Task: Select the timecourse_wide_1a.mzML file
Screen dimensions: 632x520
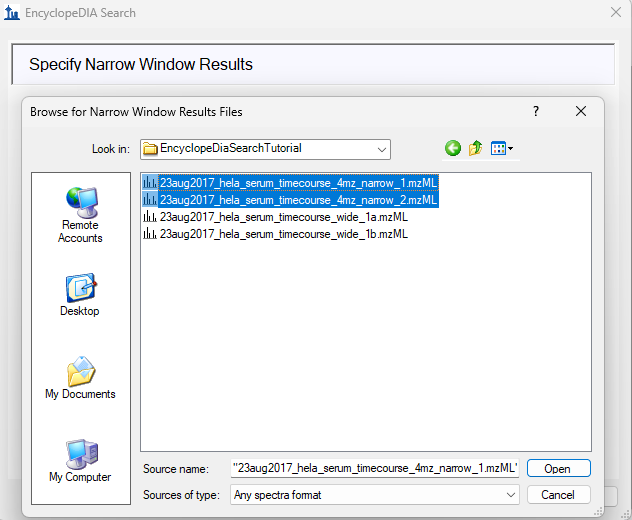Action: pyautogui.click(x=283, y=217)
